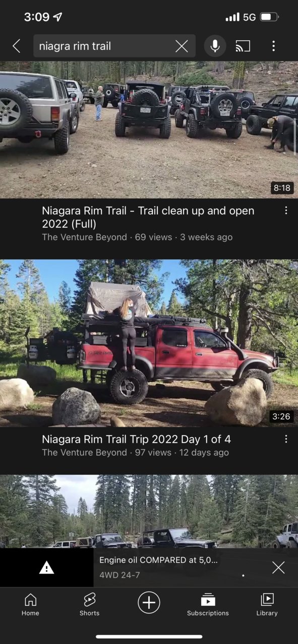Open the top-right three-dot menu
Image resolution: width=298 pixels, height=644 pixels.
pyautogui.click(x=273, y=46)
